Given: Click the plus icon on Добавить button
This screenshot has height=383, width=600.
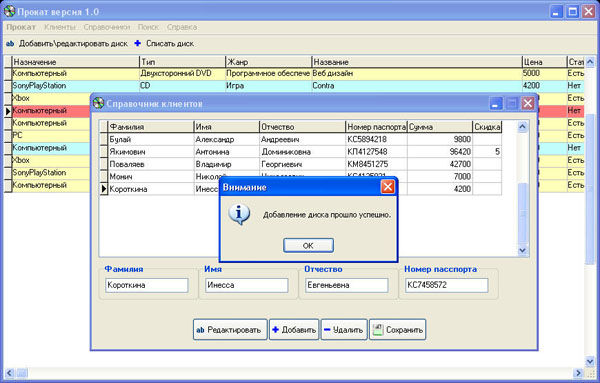Looking at the screenshot, I should [275, 329].
